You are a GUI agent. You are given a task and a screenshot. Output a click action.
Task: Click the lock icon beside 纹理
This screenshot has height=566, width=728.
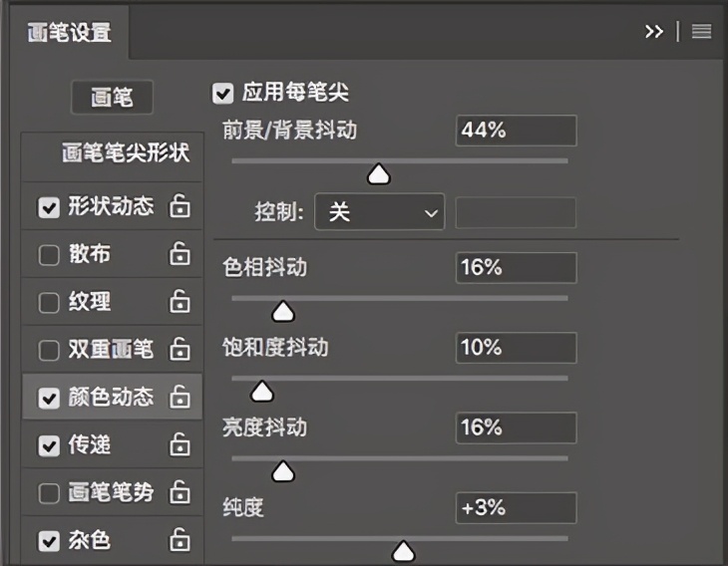(180, 301)
